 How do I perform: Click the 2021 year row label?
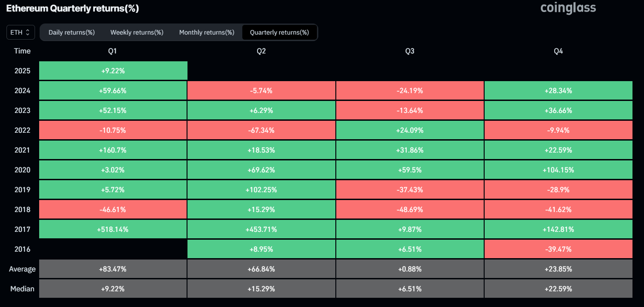22,150
